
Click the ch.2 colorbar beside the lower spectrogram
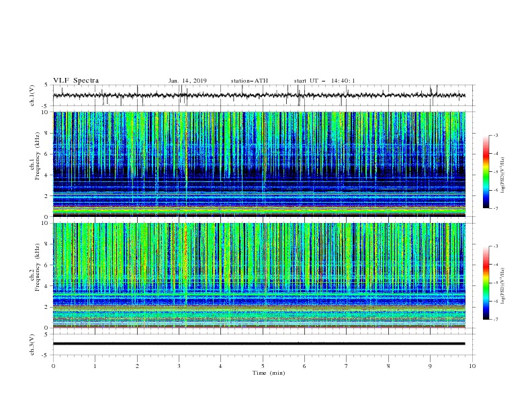click(x=486, y=283)
